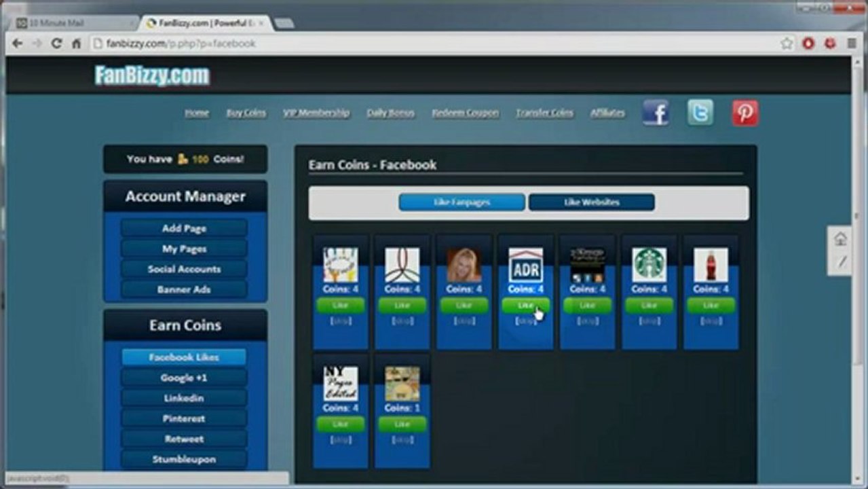Viewport: 868px width, 489px height.
Task: Select the Like Fanpages tab
Action: coord(461,202)
